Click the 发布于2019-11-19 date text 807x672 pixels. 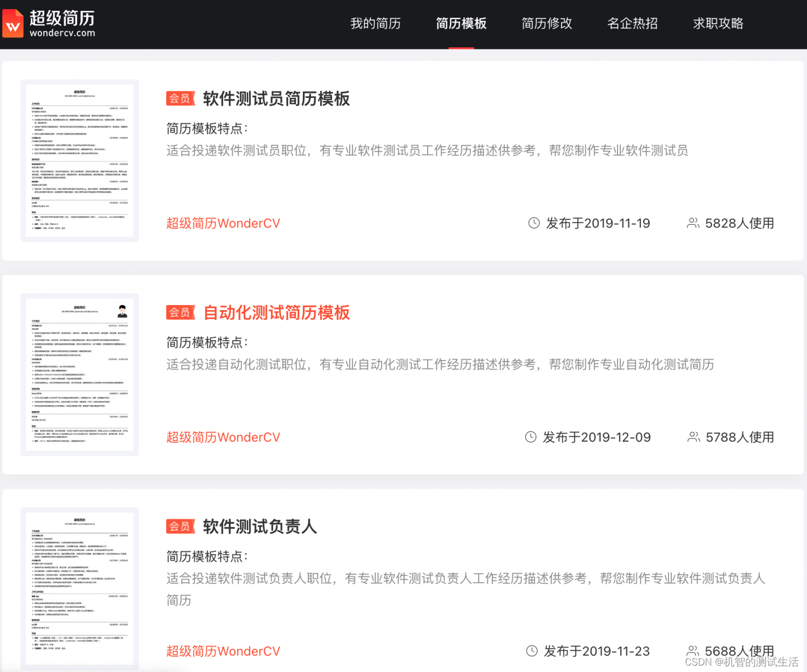[x=598, y=223]
